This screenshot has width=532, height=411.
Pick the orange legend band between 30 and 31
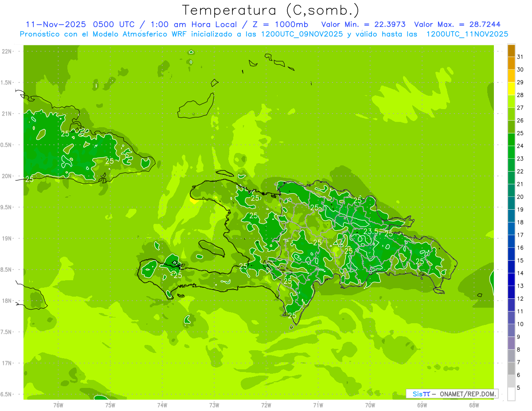[511, 63]
